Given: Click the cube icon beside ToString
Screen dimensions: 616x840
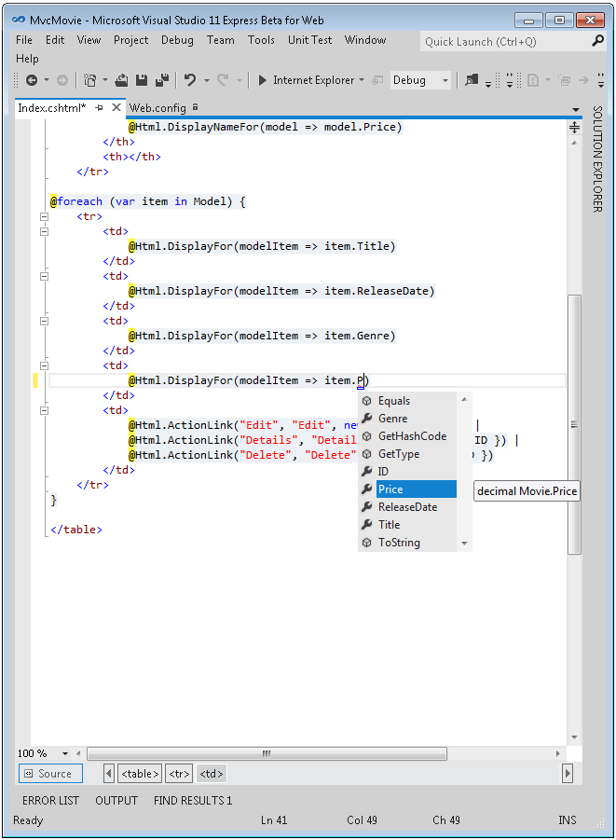Looking at the screenshot, I should (x=367, y=543).
